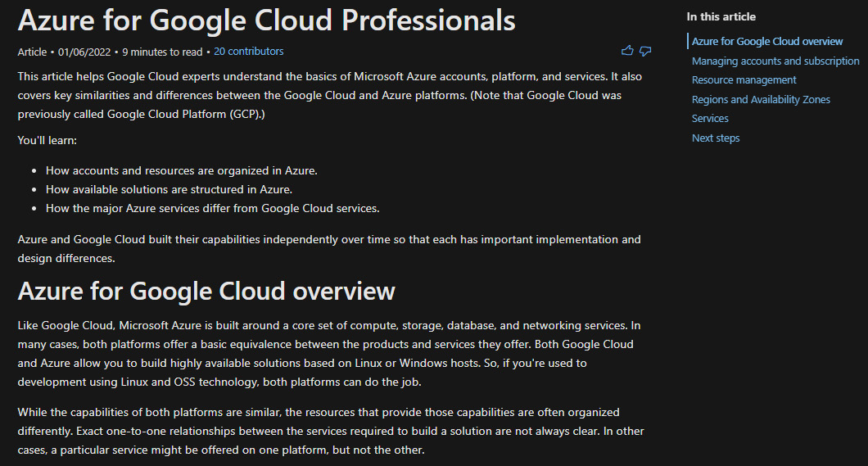Viewport: 868px width, 466px height.
Task: Click paragraph starting 'While the capabilities of both platforms'
Action: 331,431
